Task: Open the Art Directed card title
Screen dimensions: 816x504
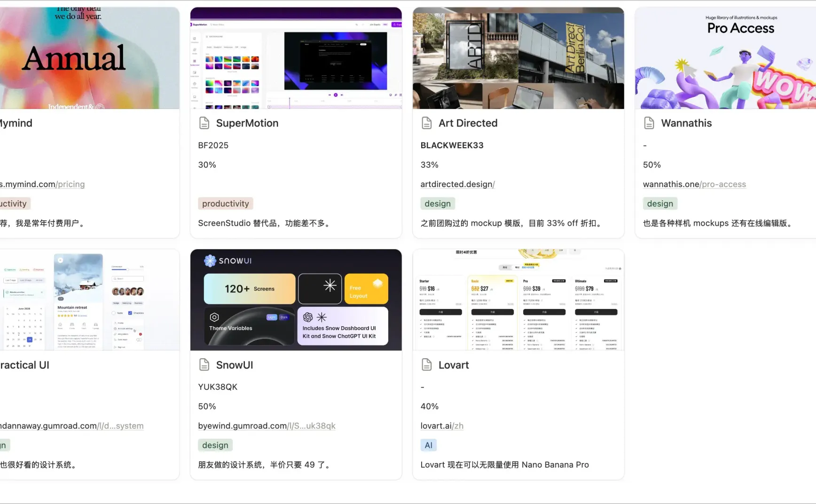Action: click(468, 123)
